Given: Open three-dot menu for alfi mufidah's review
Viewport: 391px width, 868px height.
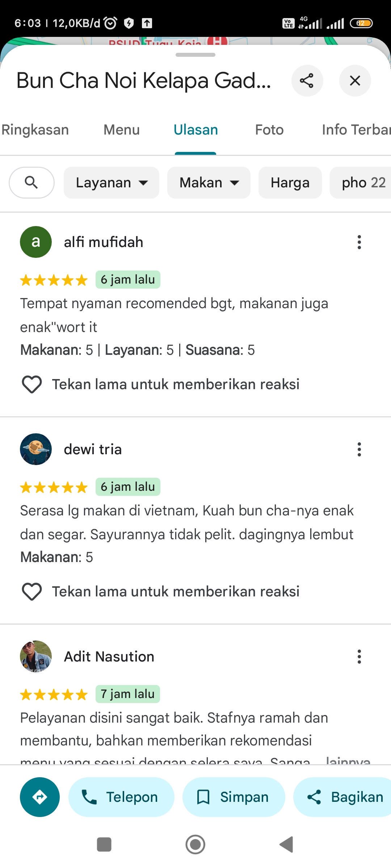Looking at the screenshot, I should tap(359, 242).
